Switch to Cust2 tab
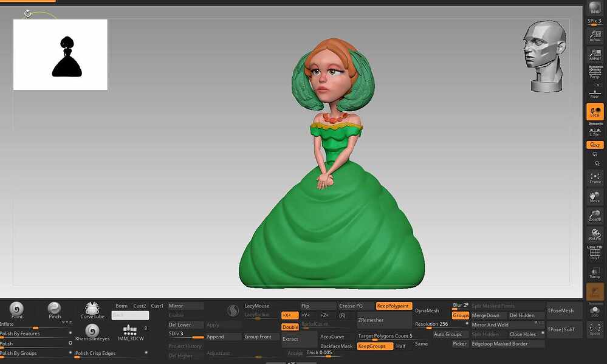Image resolution: width=607 pixels, height=364 pixels. tap(140, 306)
